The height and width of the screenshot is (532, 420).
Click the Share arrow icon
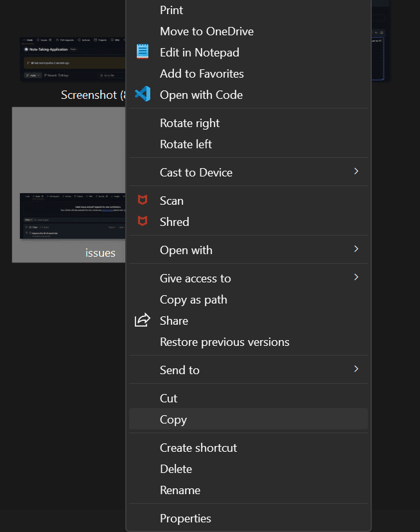click(143, 320)
